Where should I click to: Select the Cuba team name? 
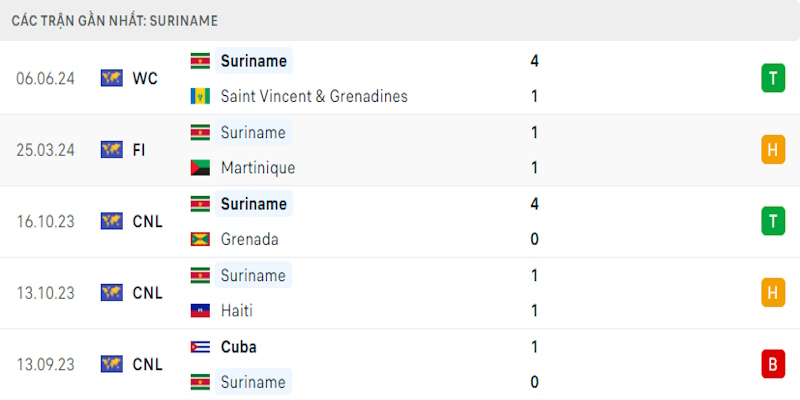[237, 347]
